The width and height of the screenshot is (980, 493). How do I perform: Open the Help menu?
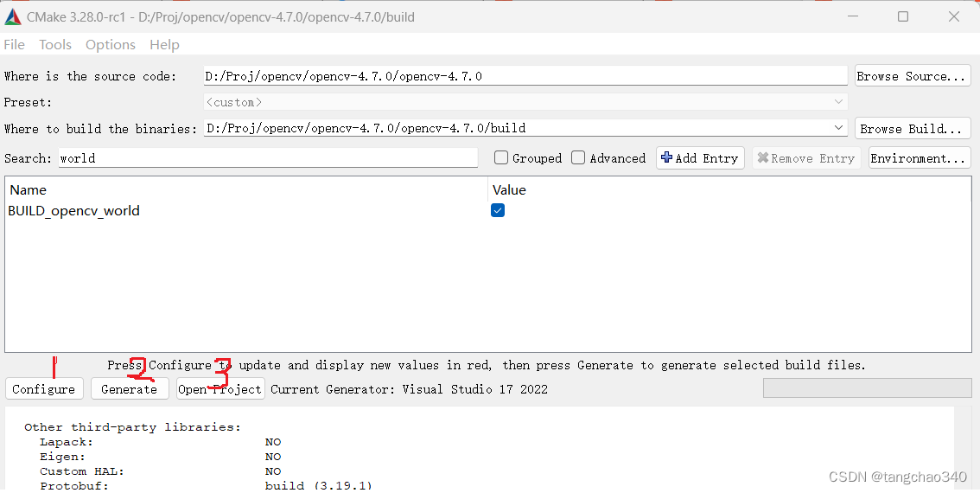164,44
